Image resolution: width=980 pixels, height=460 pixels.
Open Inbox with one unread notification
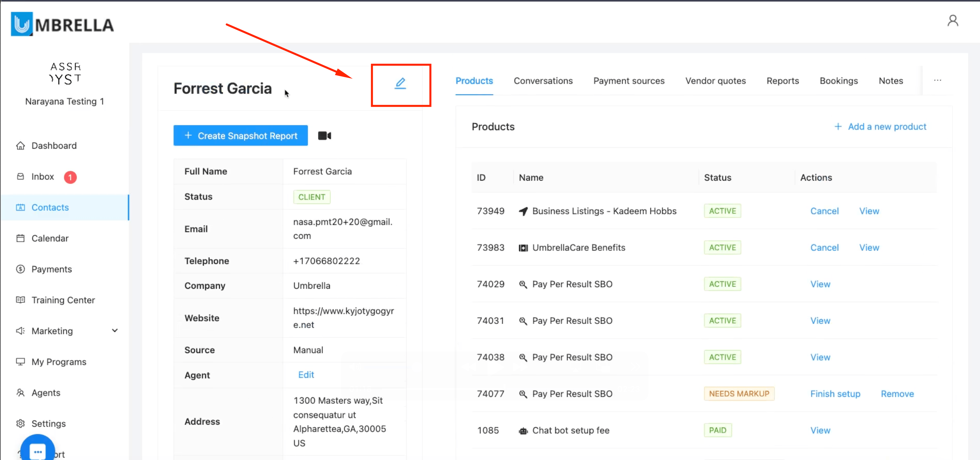(x=43, y=177)
